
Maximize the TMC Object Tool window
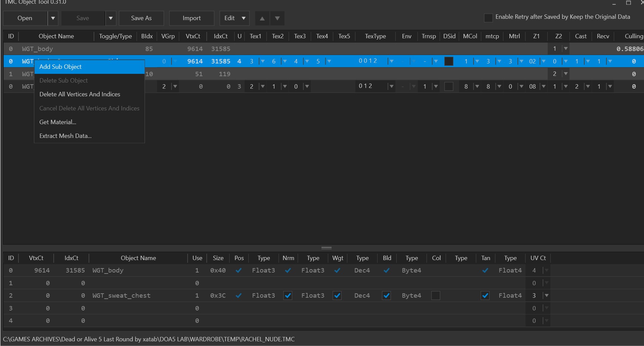tap(629, 3)
